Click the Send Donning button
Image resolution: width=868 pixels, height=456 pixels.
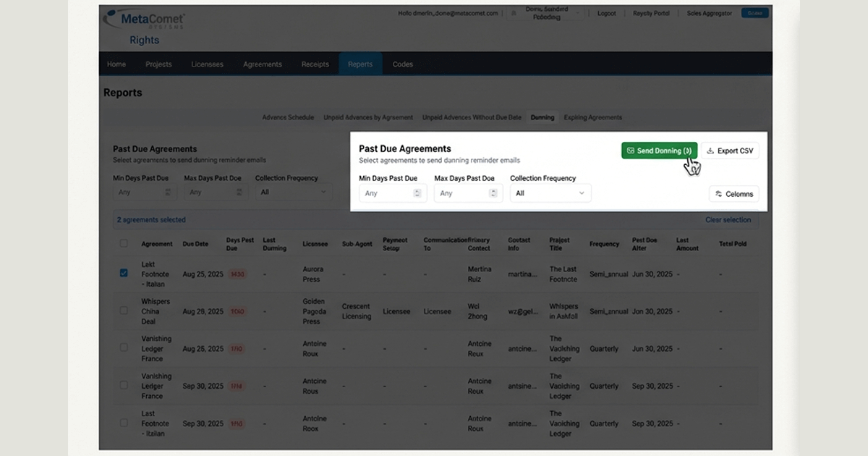click(x=659, y=151)
